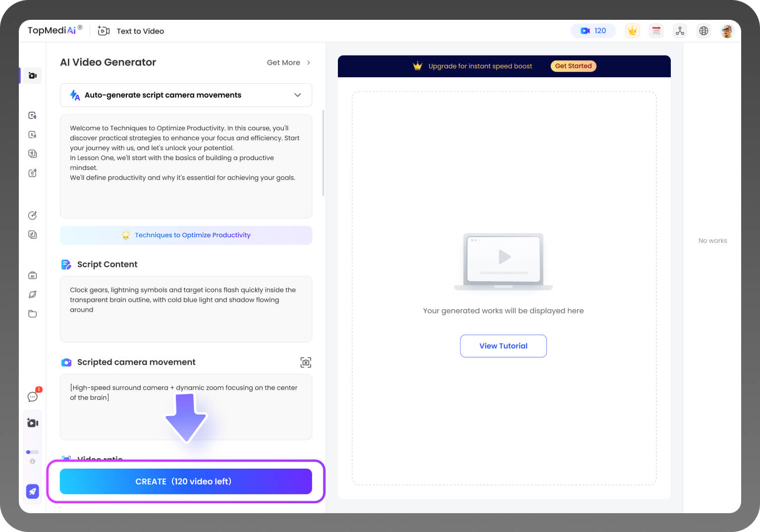
Task: Open the speech icon labeled with a letter S
Action: (32, 135)
